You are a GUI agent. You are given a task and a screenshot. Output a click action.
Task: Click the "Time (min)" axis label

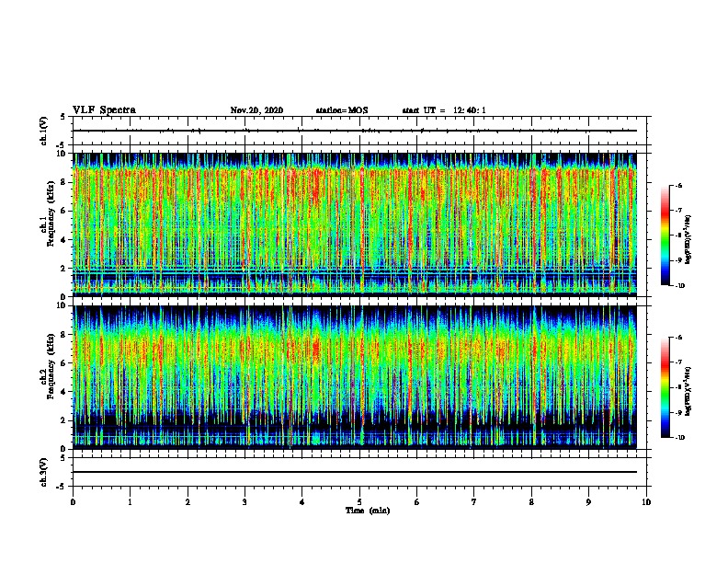(x=368, y=511)
